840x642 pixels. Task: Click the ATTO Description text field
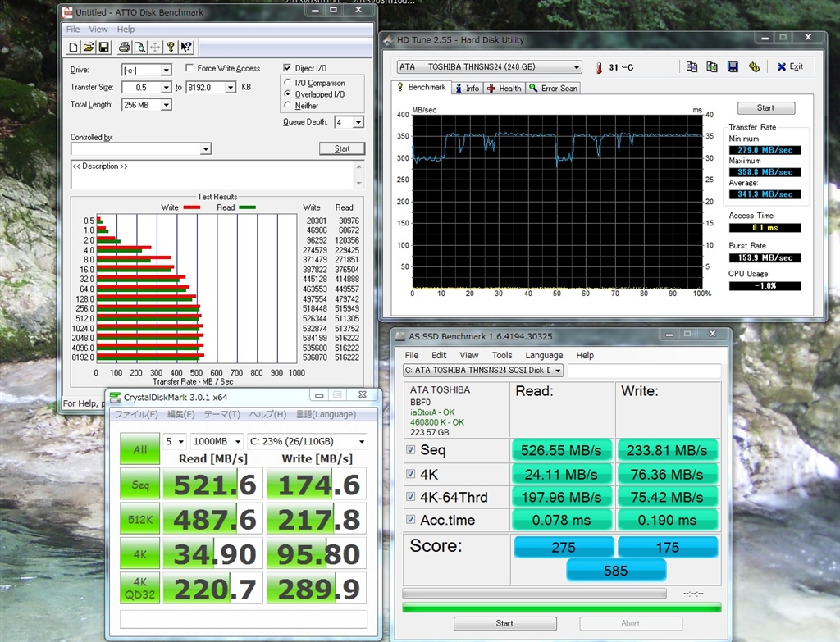213,174
